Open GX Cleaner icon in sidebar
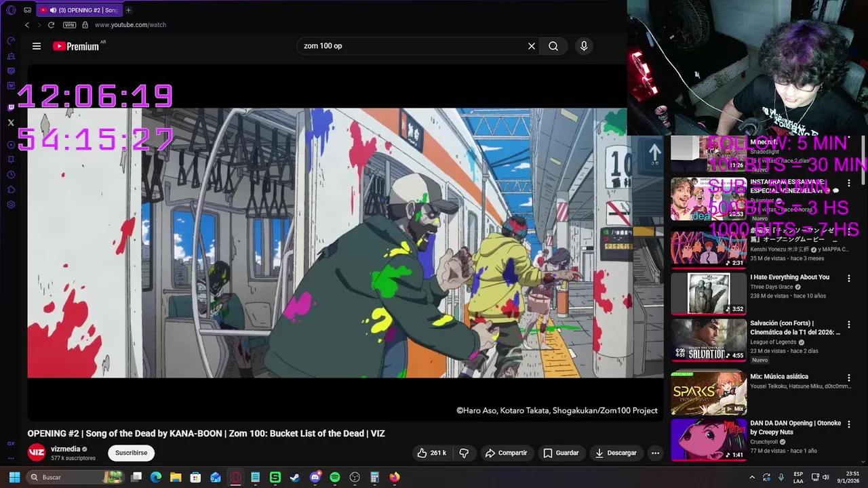868x488 pixels. [x=11, y=56]
